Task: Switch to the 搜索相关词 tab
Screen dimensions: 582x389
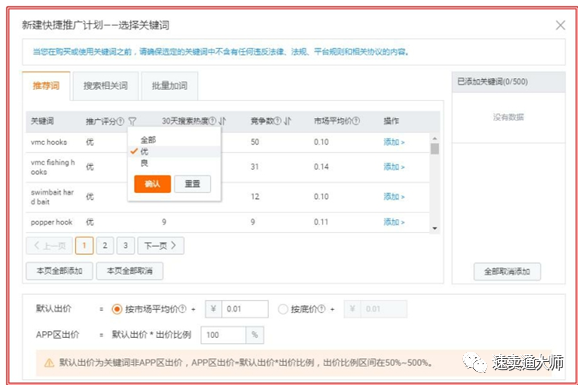Action: point(106,86)
